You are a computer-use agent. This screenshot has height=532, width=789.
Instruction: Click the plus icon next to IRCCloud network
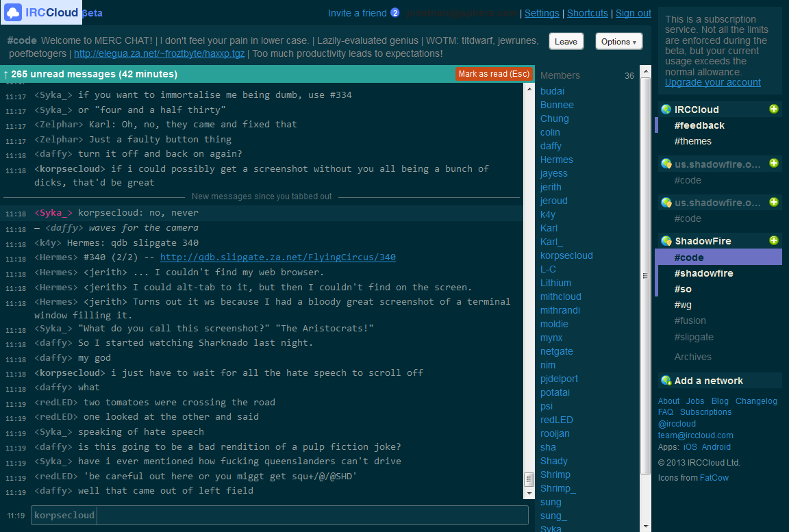click(774, 109)
